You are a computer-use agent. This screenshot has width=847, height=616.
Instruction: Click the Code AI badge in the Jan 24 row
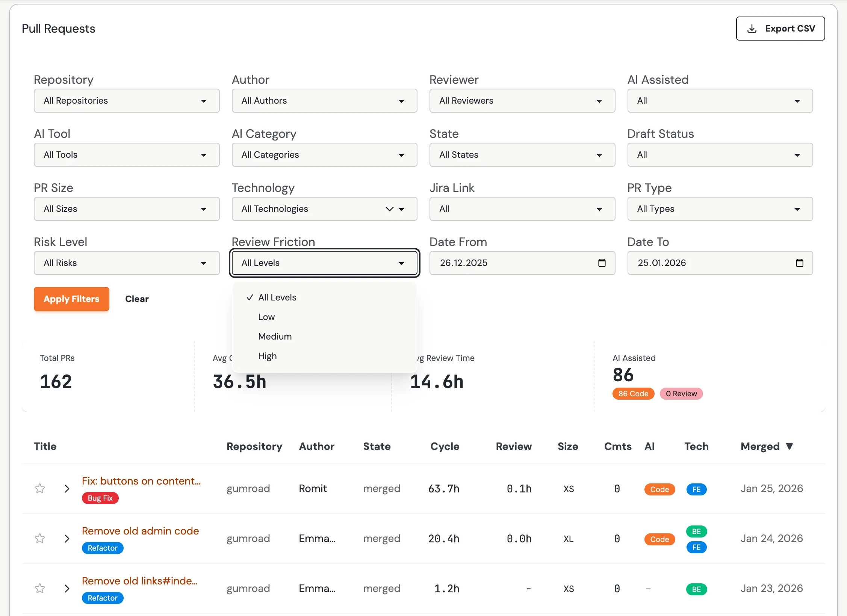pyautogui.click(x=659, y=539)
